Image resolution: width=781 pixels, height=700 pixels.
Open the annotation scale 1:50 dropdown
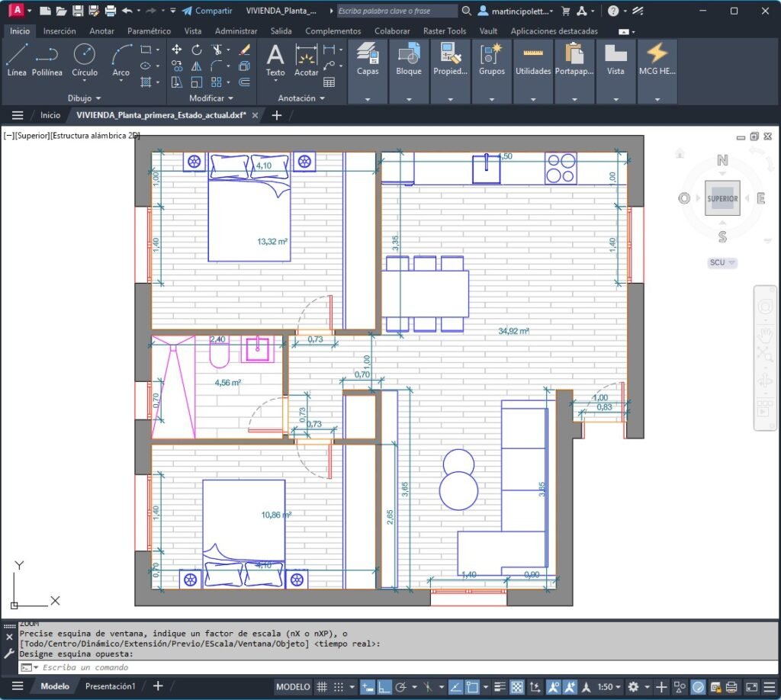pos(609,687)
